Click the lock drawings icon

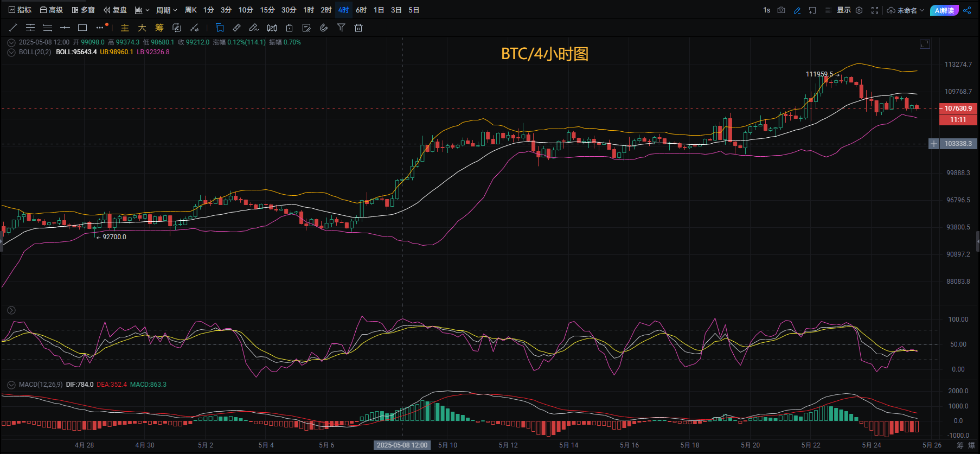[x=289, y=28]
